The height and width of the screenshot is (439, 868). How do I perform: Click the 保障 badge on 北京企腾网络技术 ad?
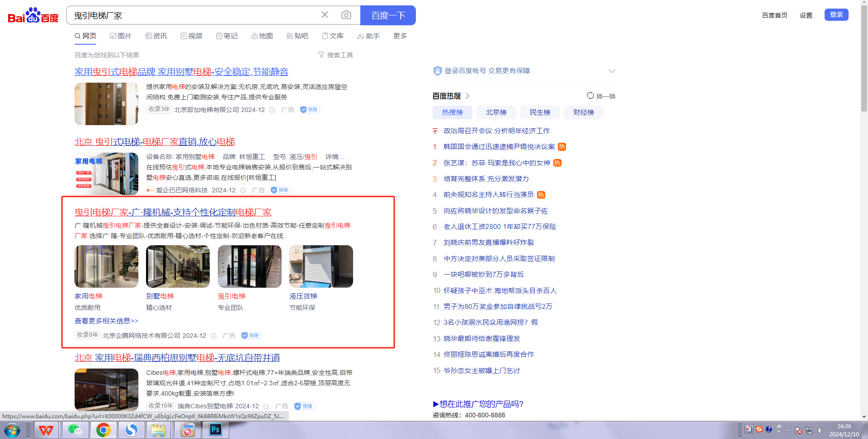pyautogui.click(x=251, y=336)
